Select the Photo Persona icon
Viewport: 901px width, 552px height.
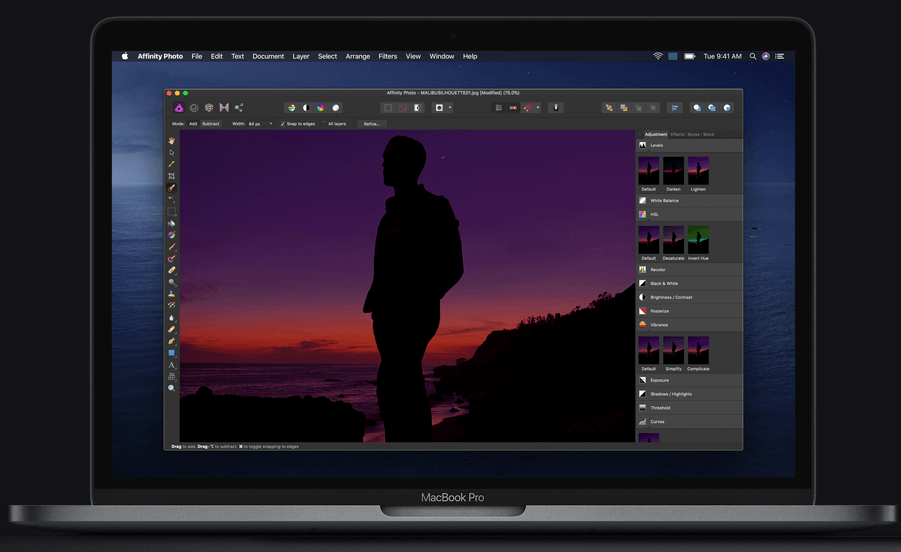click(x=179, y=108)
